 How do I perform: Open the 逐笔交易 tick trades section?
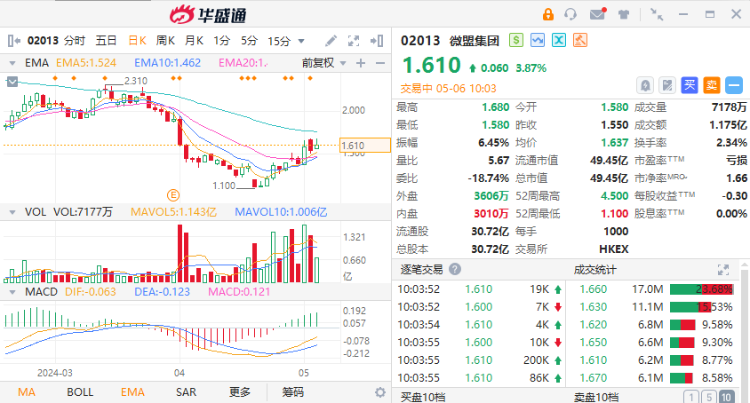click(x=421, y=270)
